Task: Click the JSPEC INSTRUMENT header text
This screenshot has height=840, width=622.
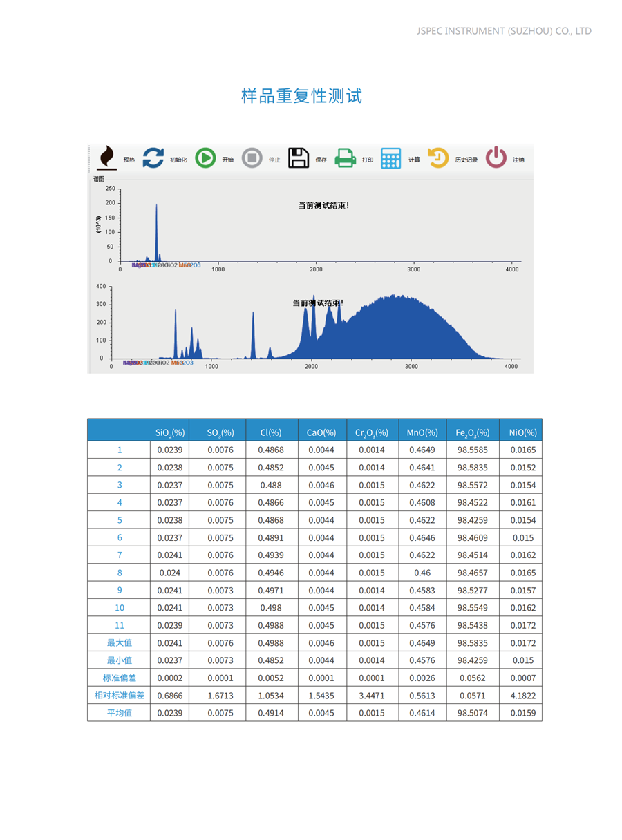Action: coord(505,31)
